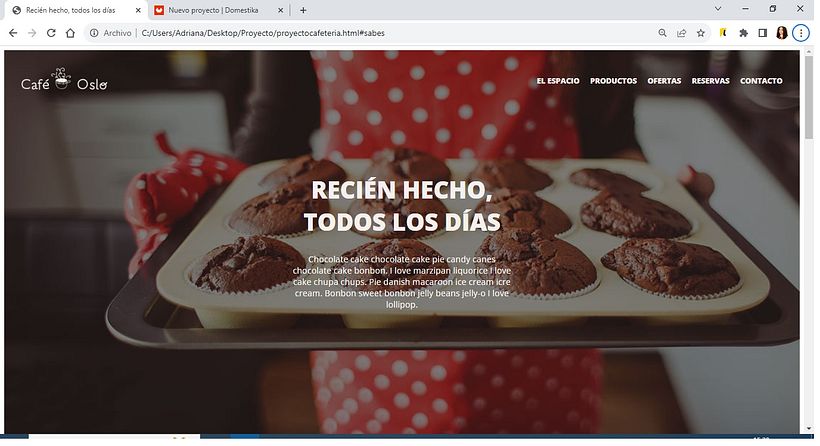Click the address bar file URL

(262, 33)
